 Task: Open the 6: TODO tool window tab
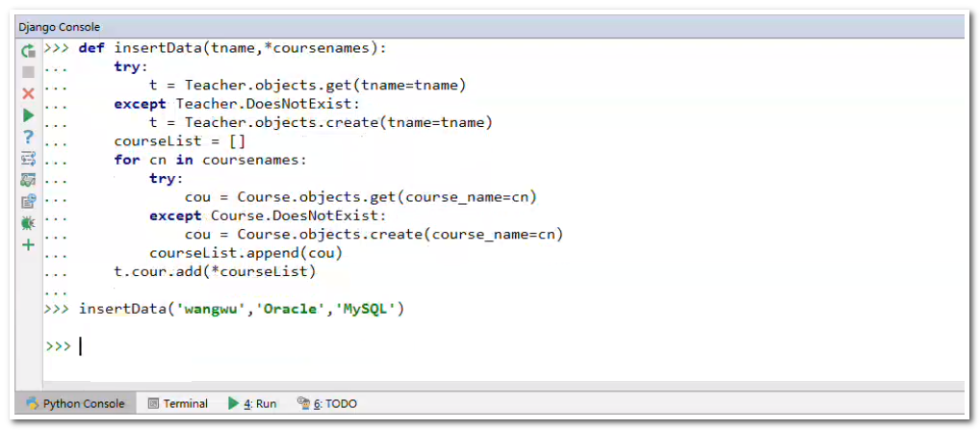coord(327,404)
